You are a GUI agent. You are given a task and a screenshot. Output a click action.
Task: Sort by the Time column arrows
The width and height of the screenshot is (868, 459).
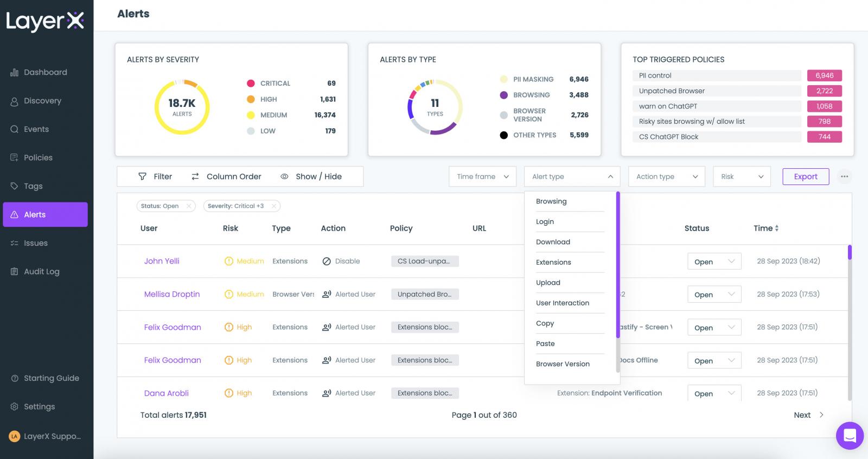tap(777, 228)
